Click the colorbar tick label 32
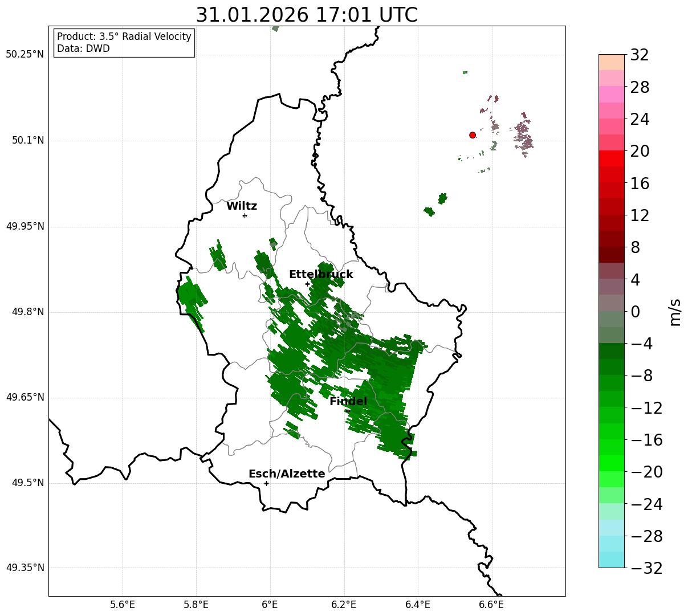 (640, 55)
